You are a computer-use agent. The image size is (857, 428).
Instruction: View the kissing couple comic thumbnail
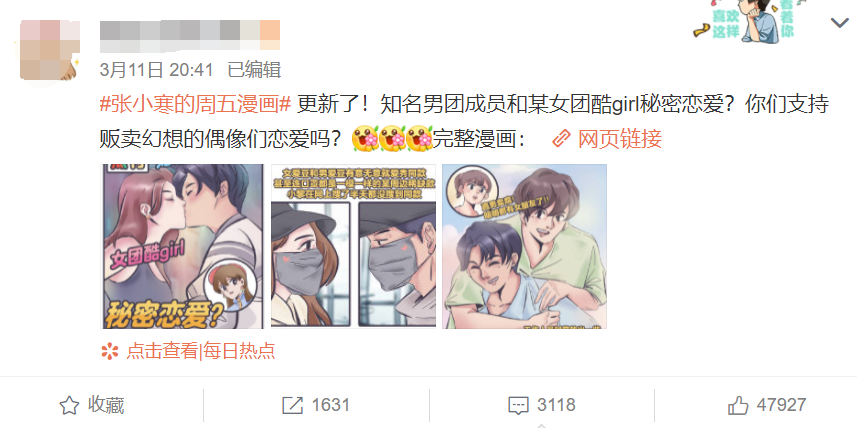[183, 247]
